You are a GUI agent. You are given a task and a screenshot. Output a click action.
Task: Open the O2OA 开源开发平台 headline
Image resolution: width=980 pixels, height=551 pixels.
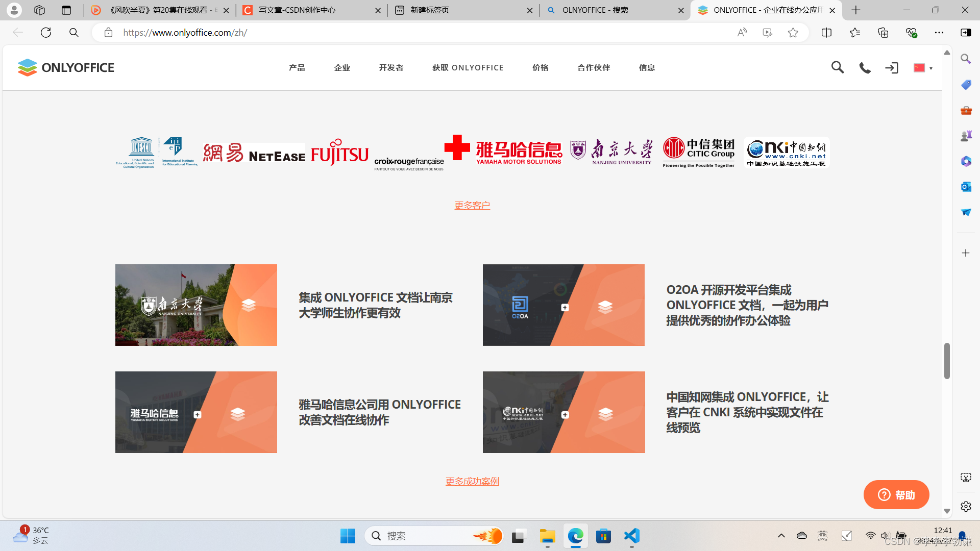(x=747, y=305)
